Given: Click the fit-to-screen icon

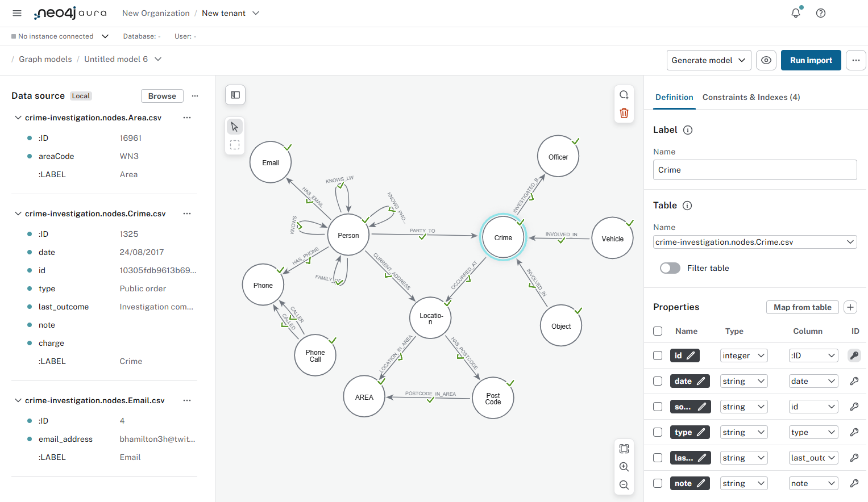Looking at the screenshot, I should click(624, 449).
